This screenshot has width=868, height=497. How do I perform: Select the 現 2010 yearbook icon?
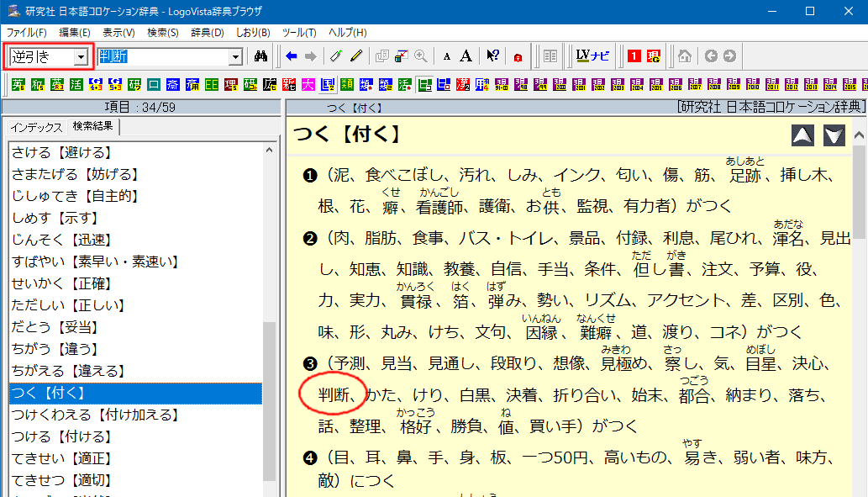[x=753, y=85]
